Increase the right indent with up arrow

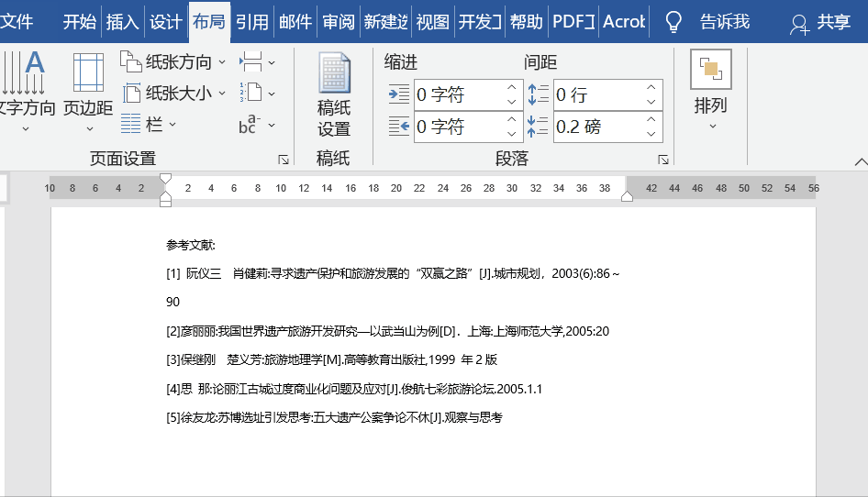pos(512,119)
